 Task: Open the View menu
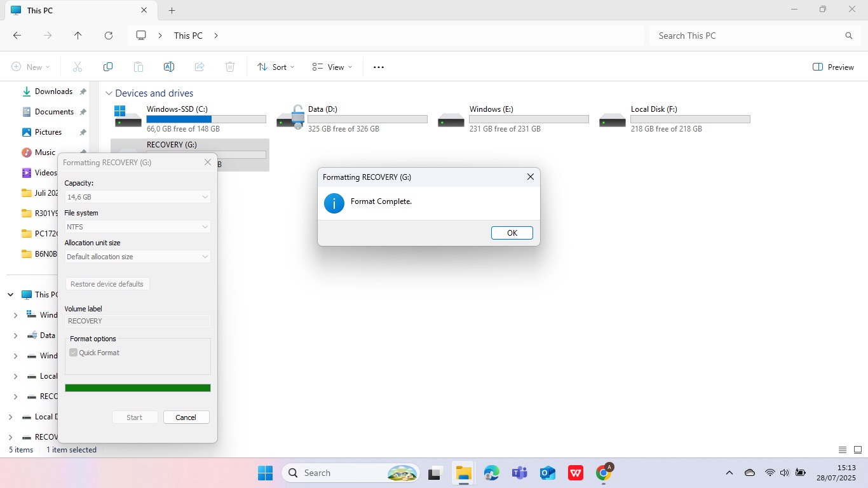coord(332,67)
